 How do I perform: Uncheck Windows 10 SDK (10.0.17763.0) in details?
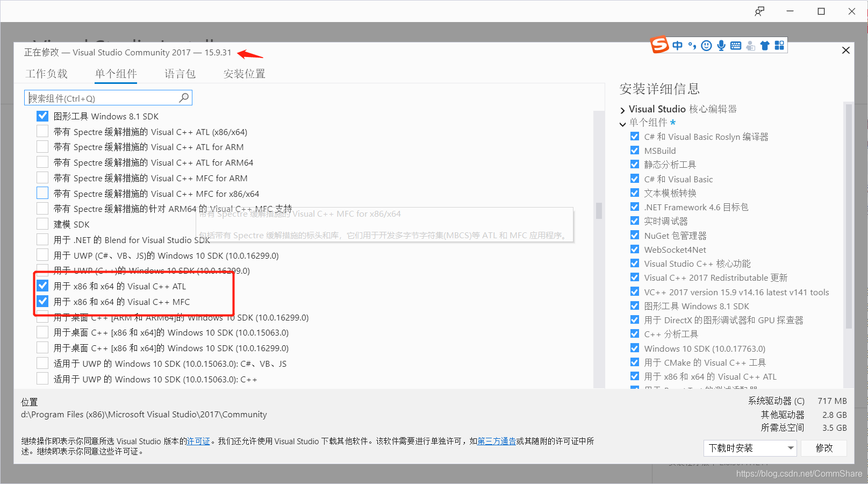click(x=635, y=348)
